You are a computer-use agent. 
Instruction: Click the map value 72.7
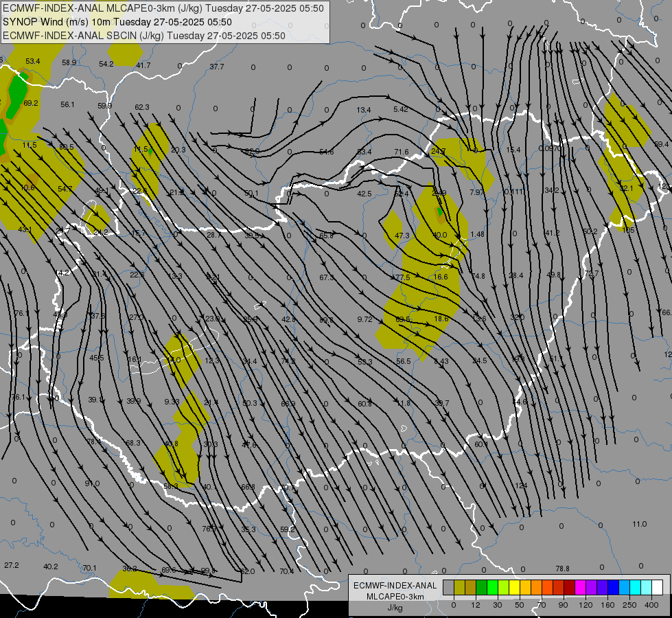coord(592,273)
